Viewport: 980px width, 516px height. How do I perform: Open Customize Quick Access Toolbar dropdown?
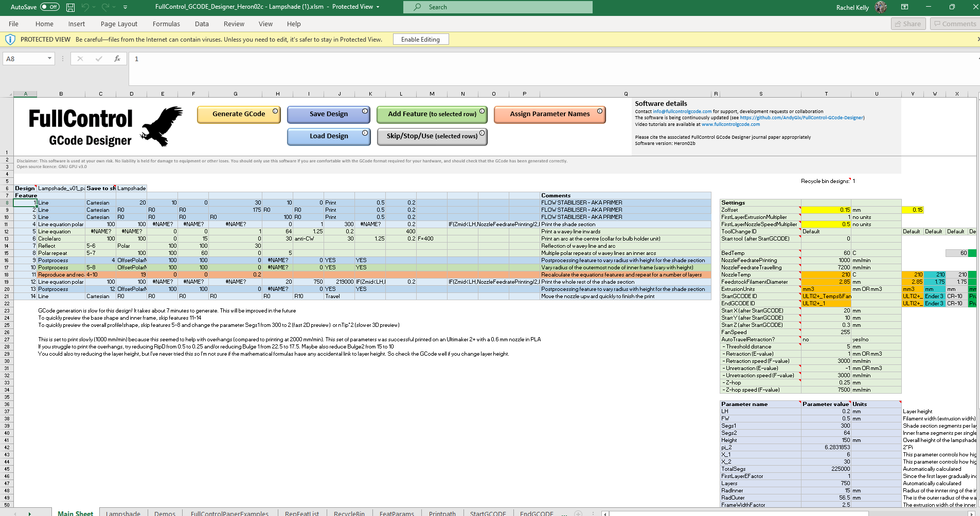125,7
